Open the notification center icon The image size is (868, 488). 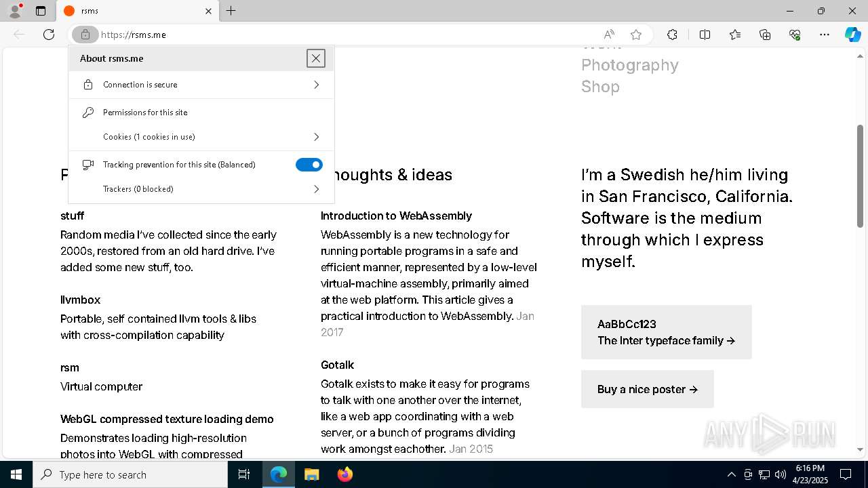[846, 474]
